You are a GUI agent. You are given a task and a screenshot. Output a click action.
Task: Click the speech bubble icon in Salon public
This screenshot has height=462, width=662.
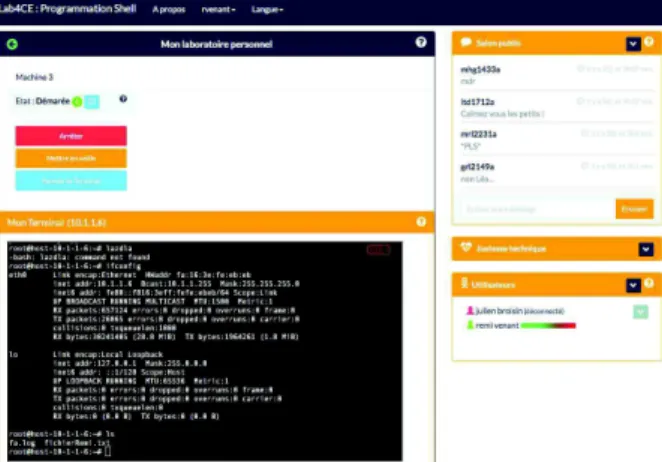(466, 42)
